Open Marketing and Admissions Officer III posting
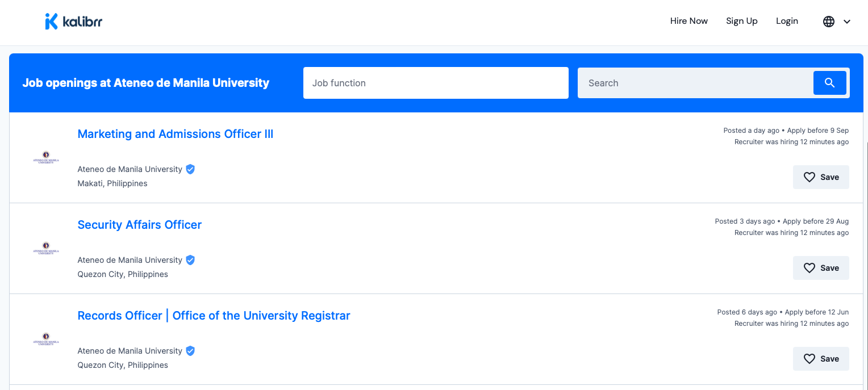The height and width of the screenshot is (390, 868). click(175, 134)
